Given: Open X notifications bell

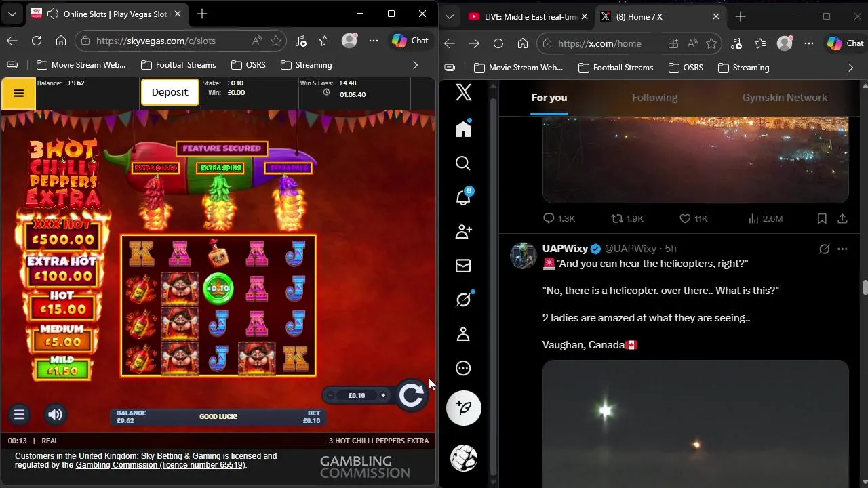Looking at the screenshot, I should click(463, 197).
